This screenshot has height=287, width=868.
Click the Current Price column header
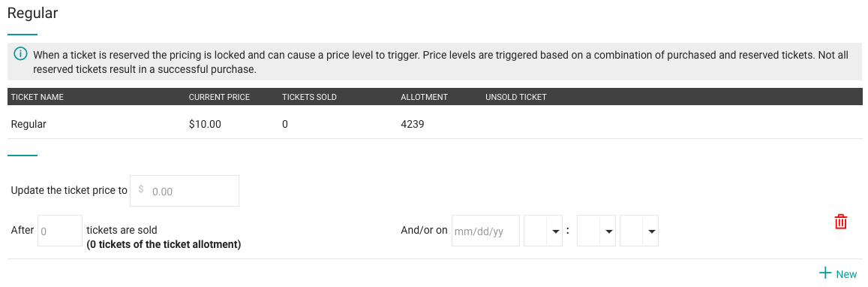[219, 97]
